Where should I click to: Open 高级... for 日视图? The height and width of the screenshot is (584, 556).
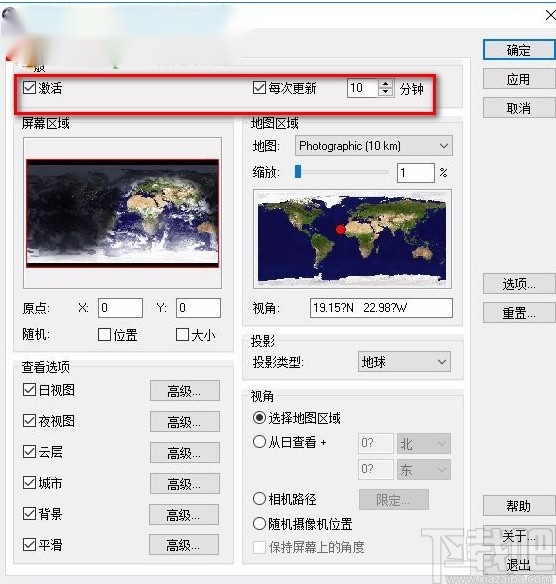pyautogui.click(x=185, y=391)
